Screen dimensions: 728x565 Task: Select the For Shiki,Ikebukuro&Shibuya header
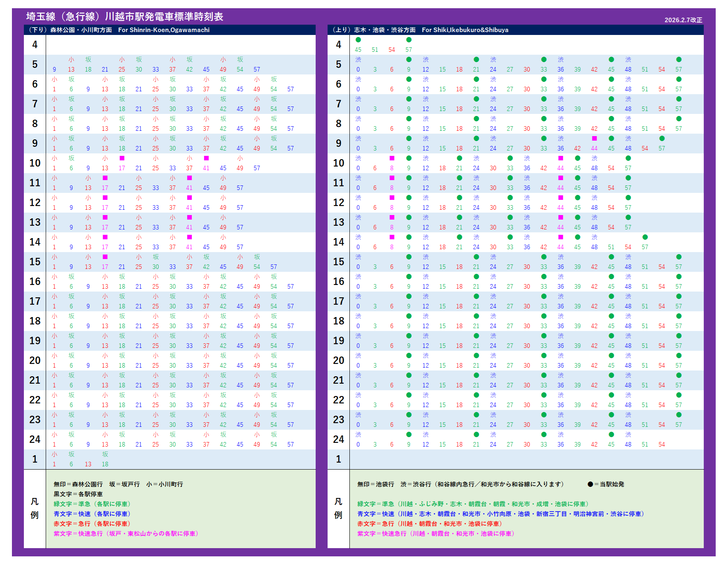[x=465, y=30]
